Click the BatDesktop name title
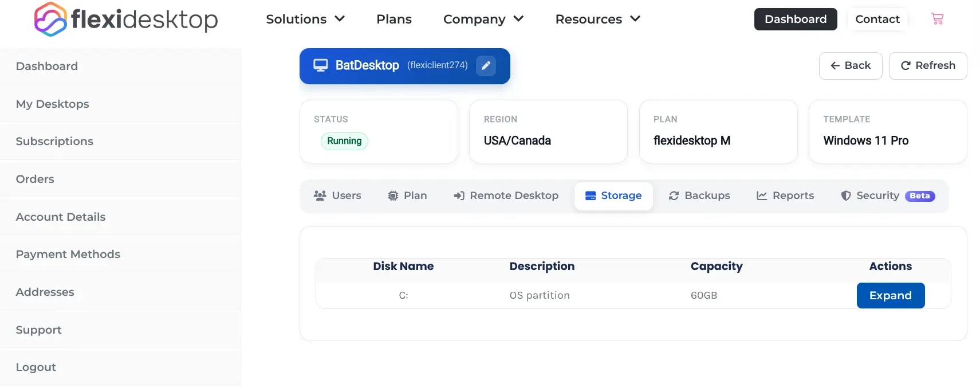980x391 pixels. [367, 65]
